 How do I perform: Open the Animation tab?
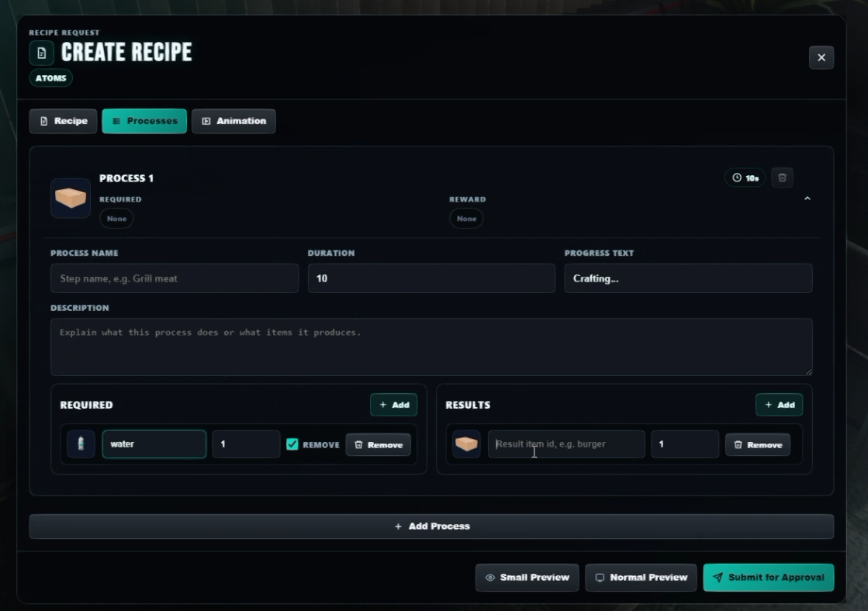[233, 121]
